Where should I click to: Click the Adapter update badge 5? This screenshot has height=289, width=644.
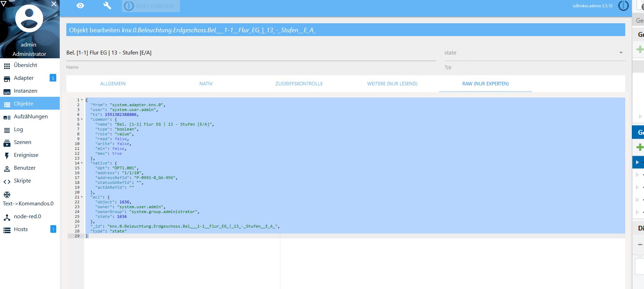click(53, 78)
